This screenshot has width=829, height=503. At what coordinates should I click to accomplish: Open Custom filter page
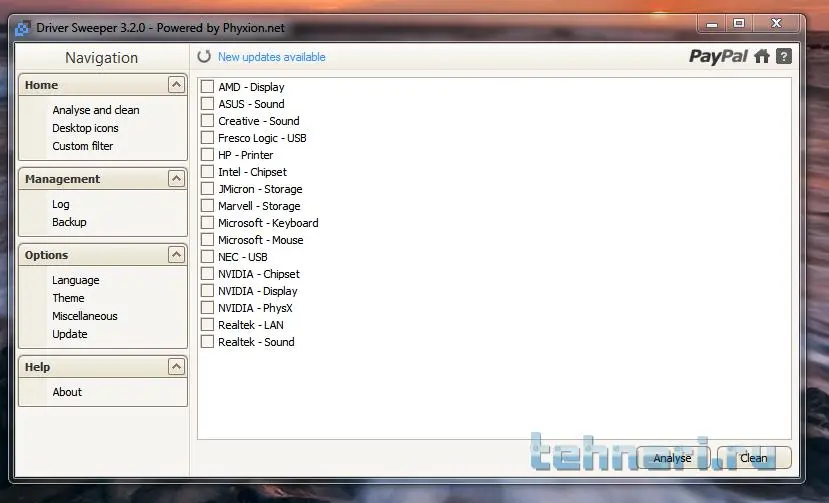coord(82,146)
